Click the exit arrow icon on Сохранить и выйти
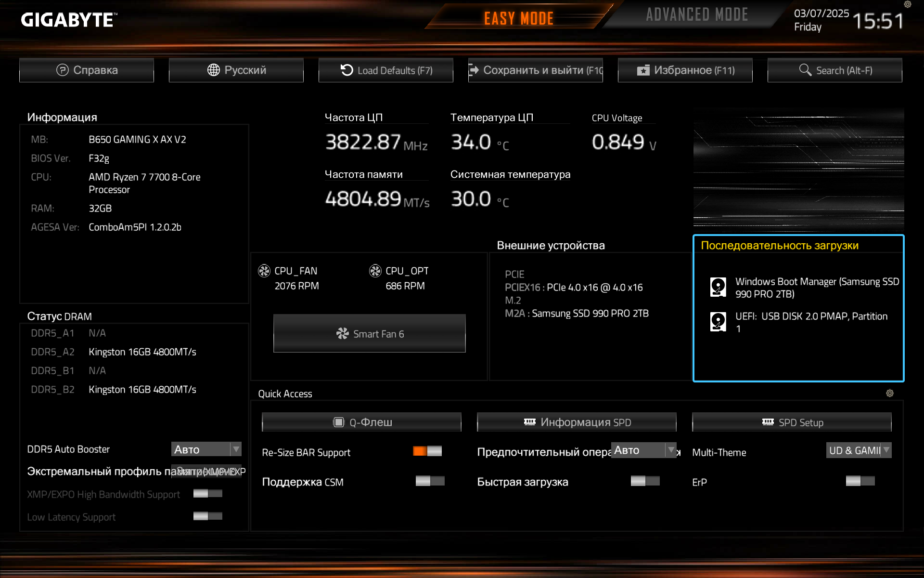 point(474,70)
